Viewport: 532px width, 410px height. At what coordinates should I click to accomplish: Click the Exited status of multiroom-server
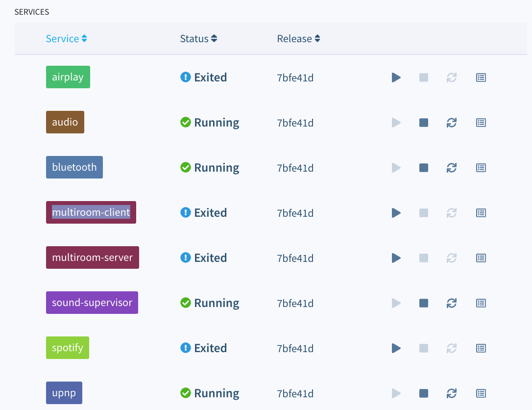point(204,258)
